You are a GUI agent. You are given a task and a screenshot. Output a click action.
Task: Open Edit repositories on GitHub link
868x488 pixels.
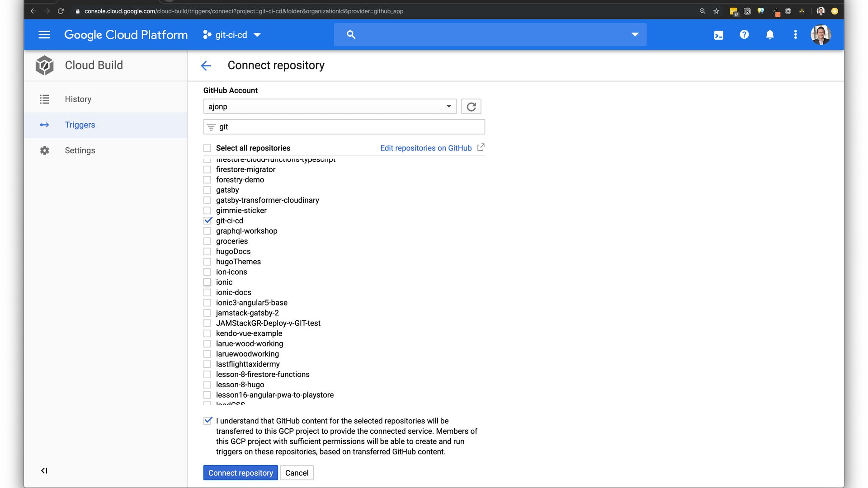coord(426,148)
